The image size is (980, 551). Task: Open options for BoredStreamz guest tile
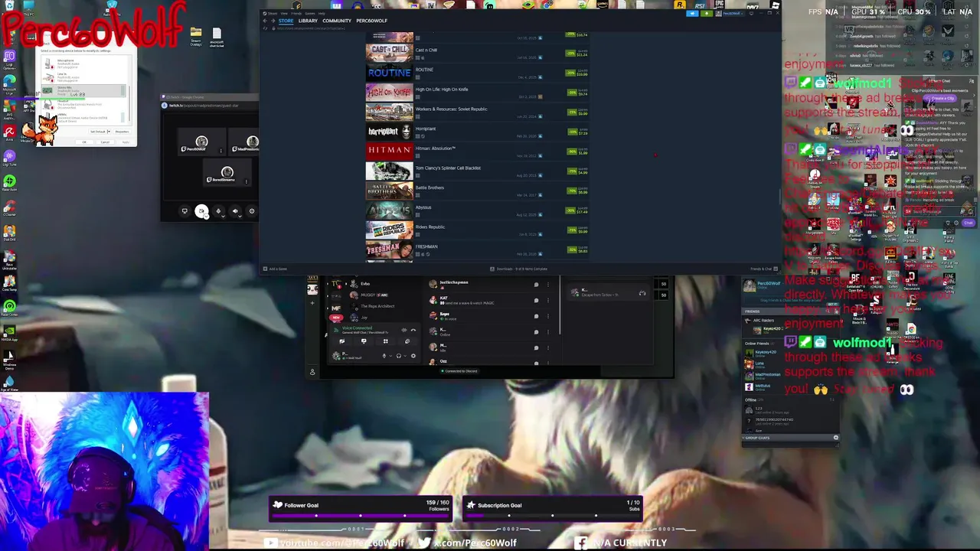click(247, 181)
